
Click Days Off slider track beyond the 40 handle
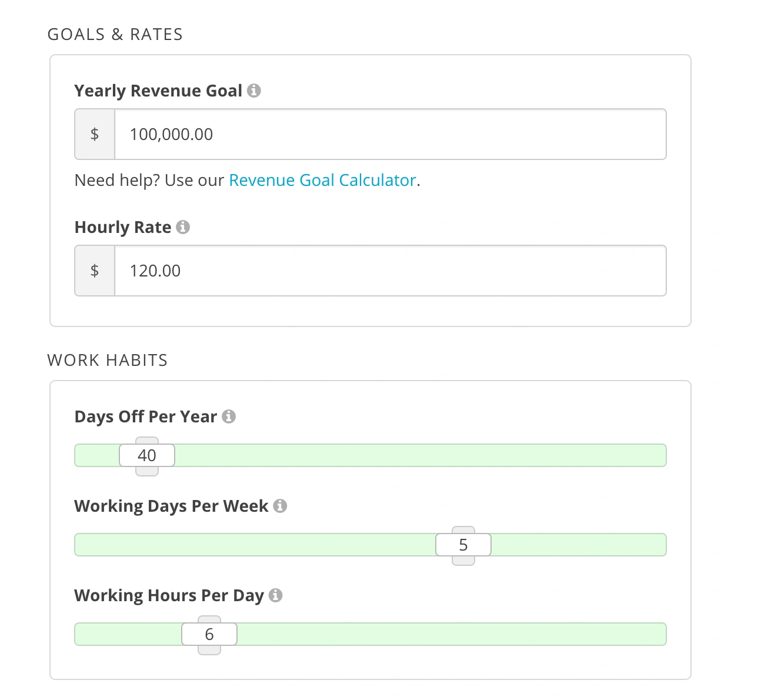pyautogui.click(x=412, y=456)
